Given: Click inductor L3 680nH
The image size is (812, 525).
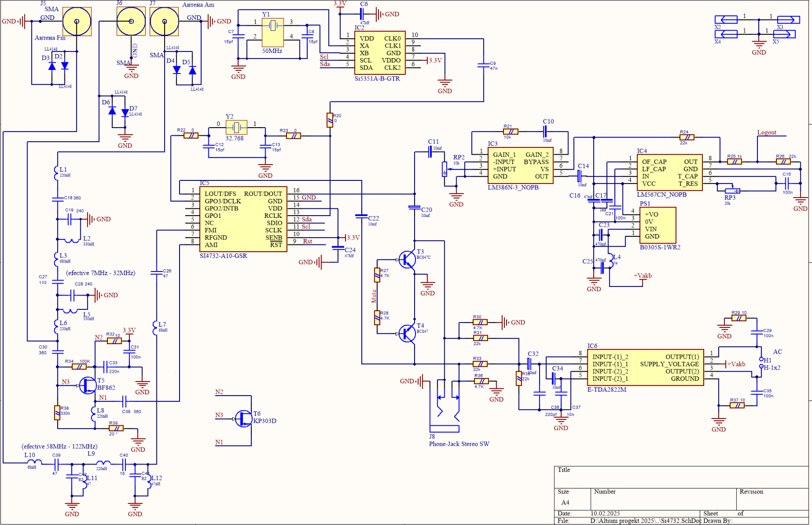Looking at the screenshot, I should [x=57, y=259].
